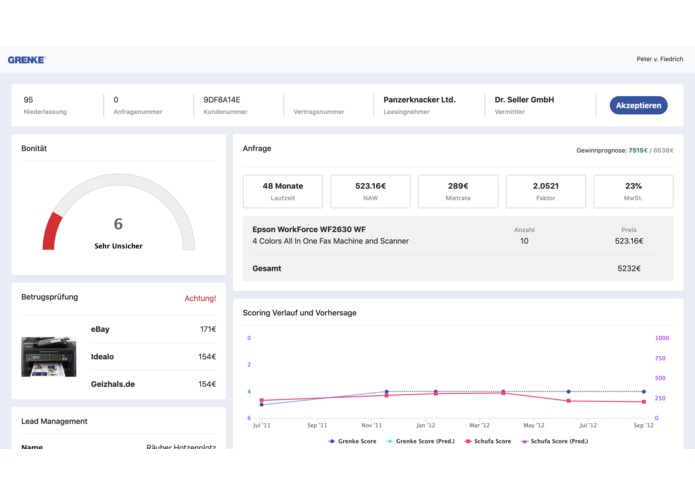Click the Sehr Unsicher rating label

[118, 246]
